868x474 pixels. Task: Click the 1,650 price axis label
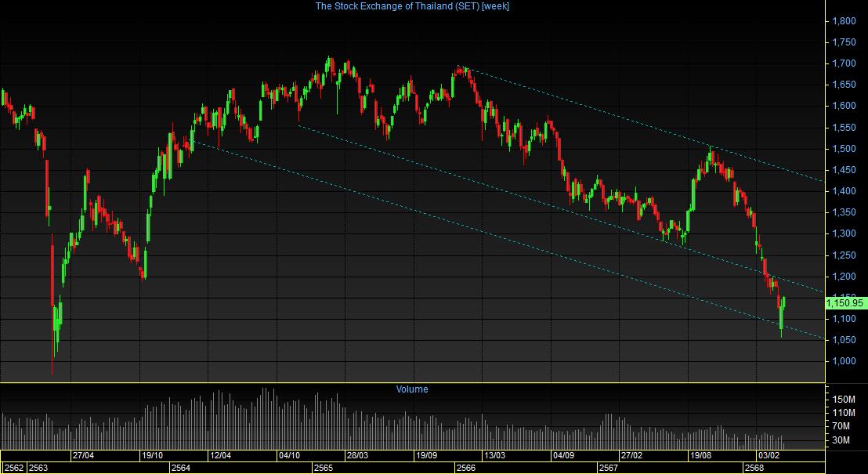click(x=844, y=85)
